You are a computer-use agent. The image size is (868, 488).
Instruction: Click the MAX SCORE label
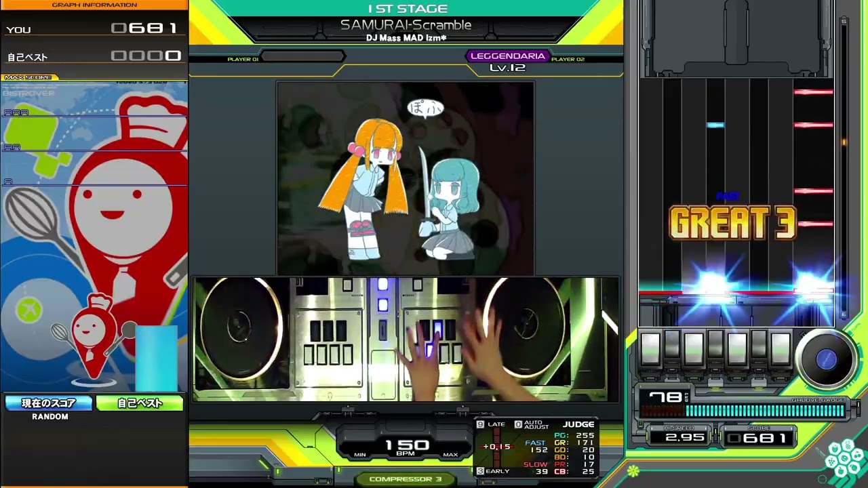28,77
